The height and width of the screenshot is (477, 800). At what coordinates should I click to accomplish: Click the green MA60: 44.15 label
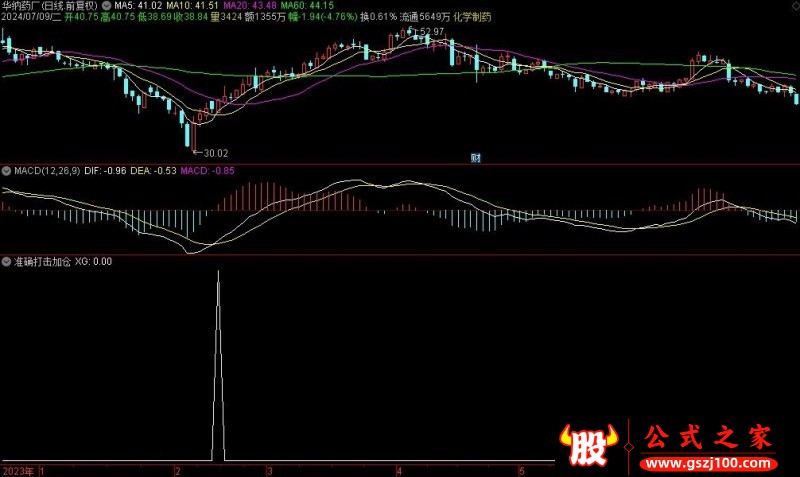click(x=307, y=6)
